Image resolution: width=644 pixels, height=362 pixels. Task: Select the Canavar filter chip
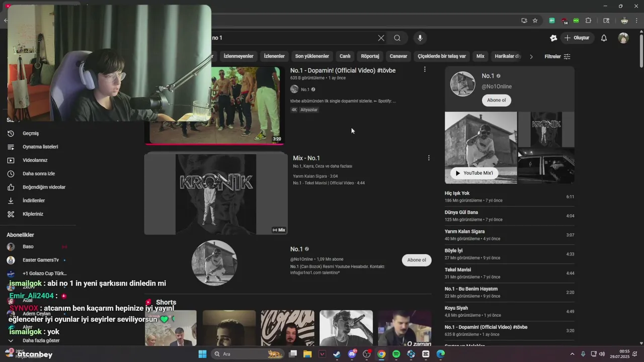tap(398, 56)
